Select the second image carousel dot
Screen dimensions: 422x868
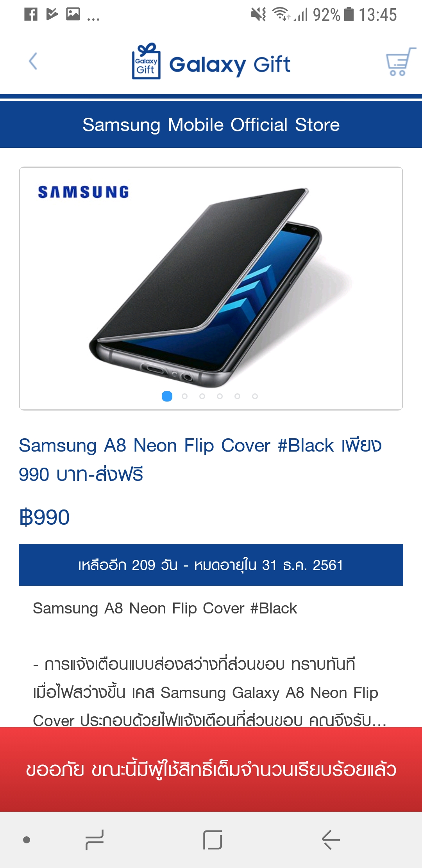(x=184, y=396)
